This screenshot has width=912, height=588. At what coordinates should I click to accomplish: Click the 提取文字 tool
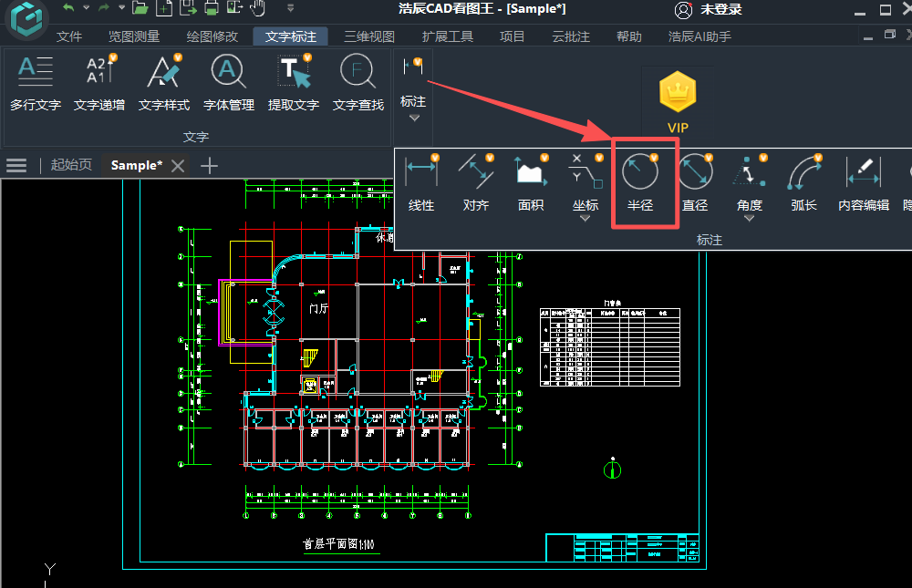click(x=293, y=83)
